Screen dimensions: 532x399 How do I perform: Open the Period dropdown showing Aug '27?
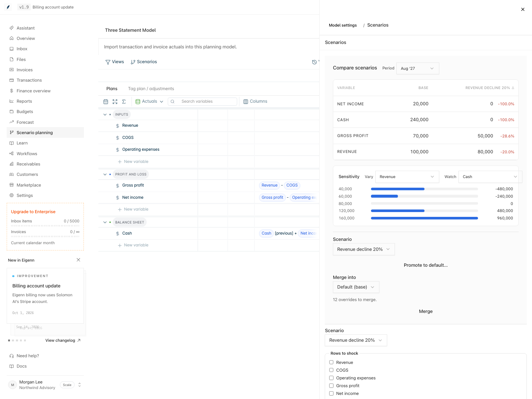click(x=418, y=68)
